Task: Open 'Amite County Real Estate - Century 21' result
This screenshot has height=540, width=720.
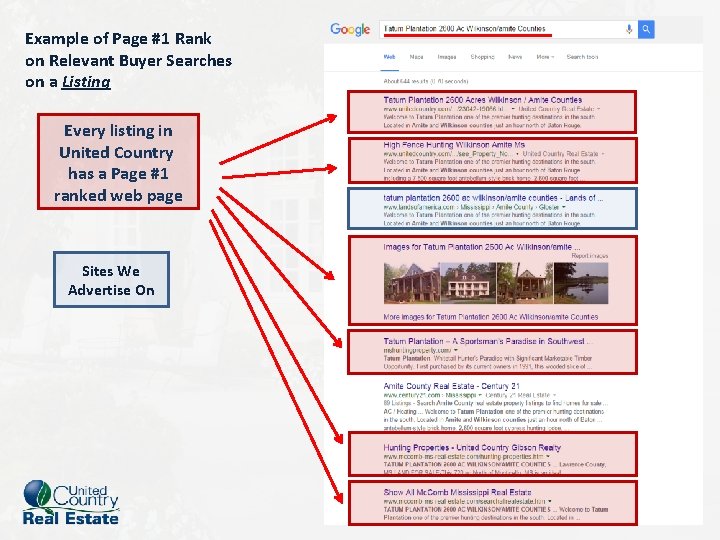Action: (x=451, y=386)
